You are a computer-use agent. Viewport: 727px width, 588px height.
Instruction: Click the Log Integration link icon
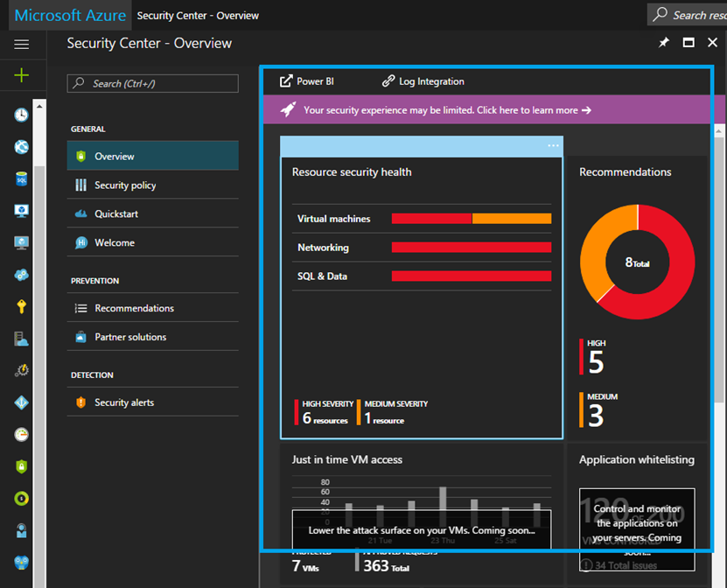point(388,81)
